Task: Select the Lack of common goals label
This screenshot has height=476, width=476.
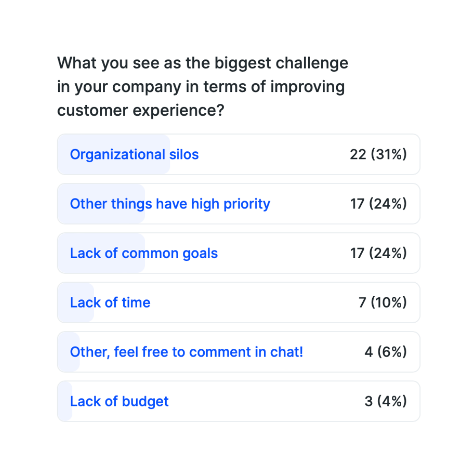Action: [144, 253]
